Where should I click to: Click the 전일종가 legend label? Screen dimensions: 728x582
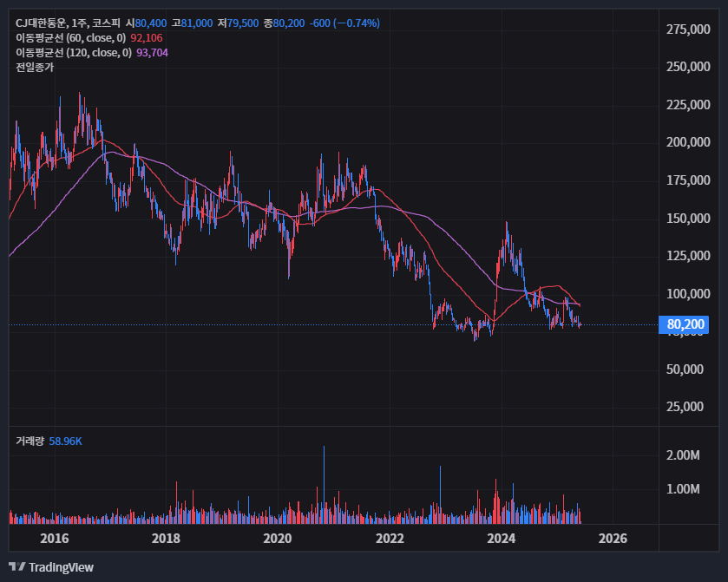click(35, 68)
